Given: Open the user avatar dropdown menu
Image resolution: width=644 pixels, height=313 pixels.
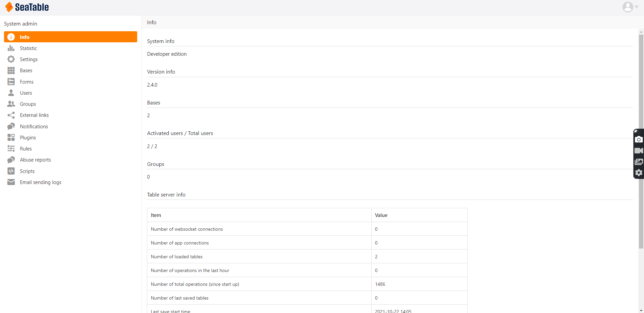Looking at the screenshot, I should (630, 7).
